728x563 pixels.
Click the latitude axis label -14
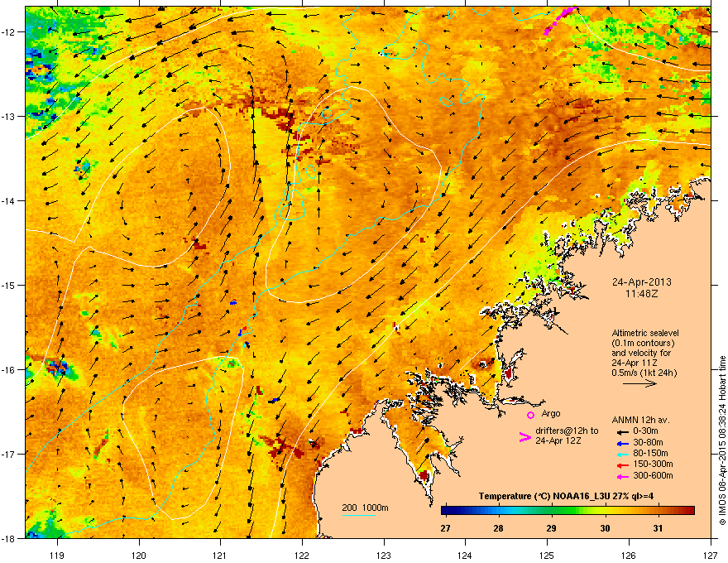(10, 200)
